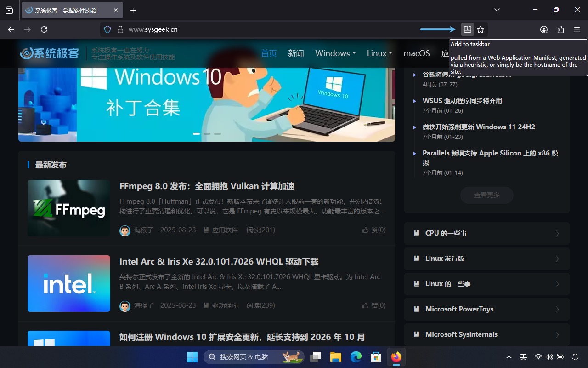
Task: Open the Extensions puzzle icon
Action: click(x=560, y=29)
